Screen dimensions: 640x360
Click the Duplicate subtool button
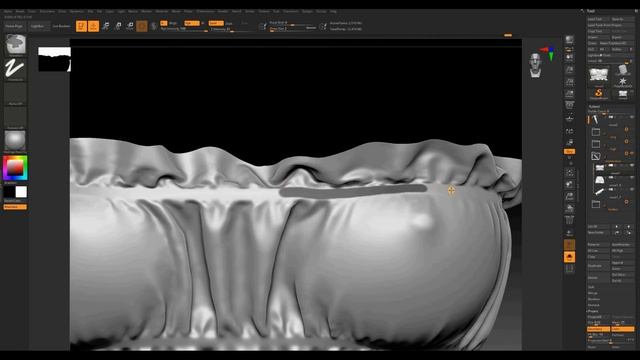(598, 266)
